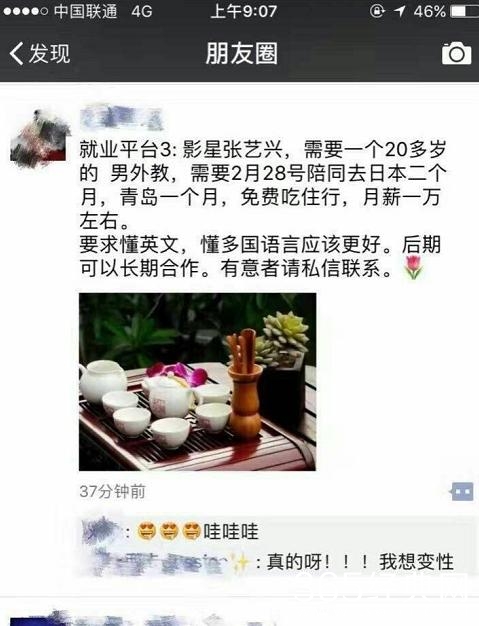479x626 pixels.
Task: Tap the rotation lock status icon
Action: coord(377,11)
